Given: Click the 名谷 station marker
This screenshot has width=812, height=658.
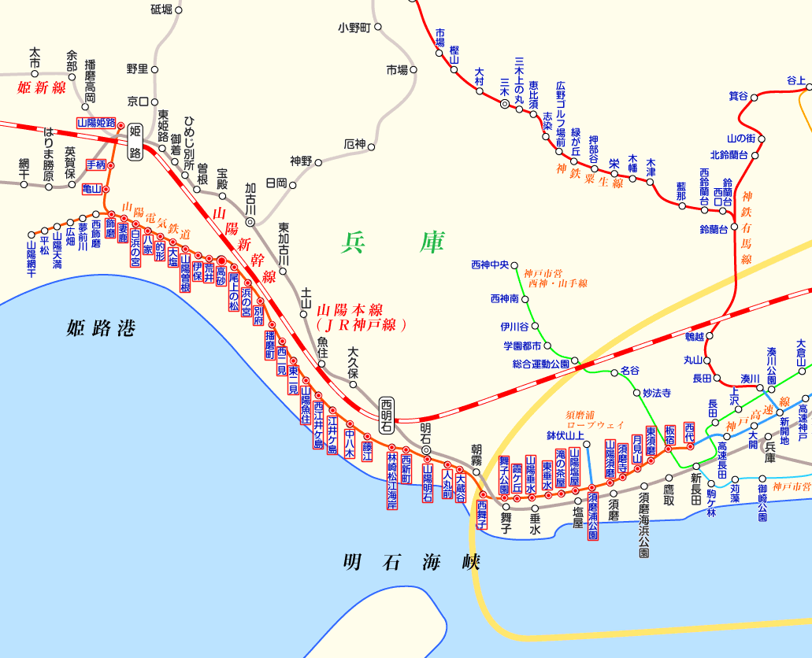Looking at the screenshot, I should coord(613,371).
